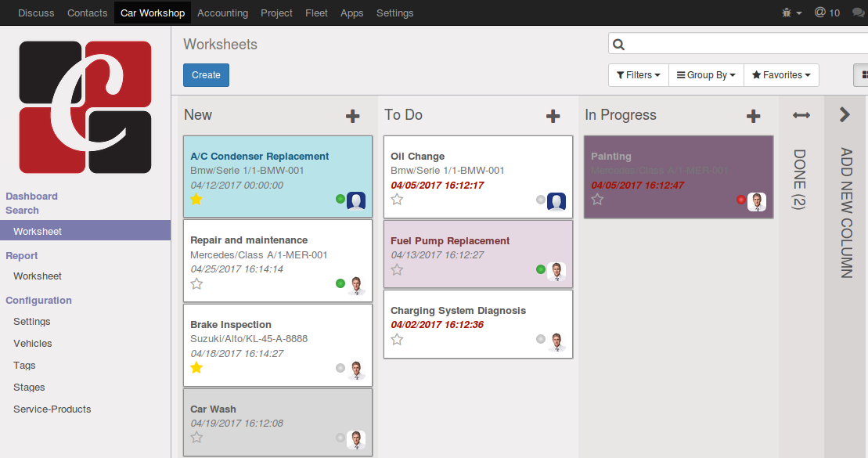This screenshot has width=868, height=458.
Task: Star the Repair and maintenance card
Action: (196, 283)
